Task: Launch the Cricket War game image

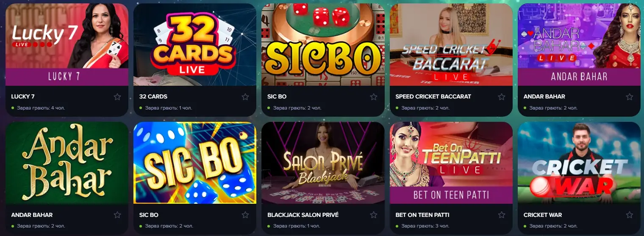Action: coord(579,163)
